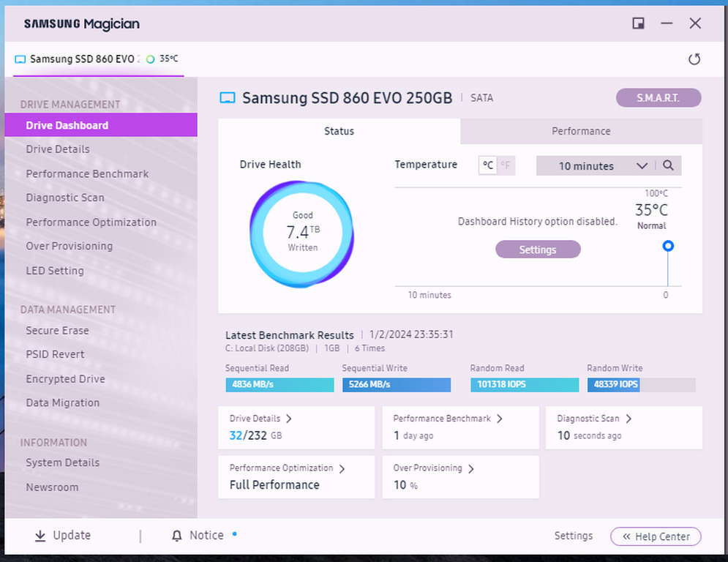The width and height of the screenshot is (728, 562).
Task: Click the magnifier icon beside the interval dropdown
Action: pos(668,165)
